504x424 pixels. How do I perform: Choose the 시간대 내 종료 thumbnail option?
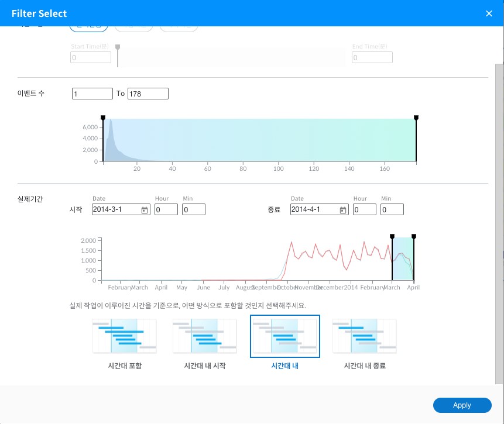pos(364,336)
